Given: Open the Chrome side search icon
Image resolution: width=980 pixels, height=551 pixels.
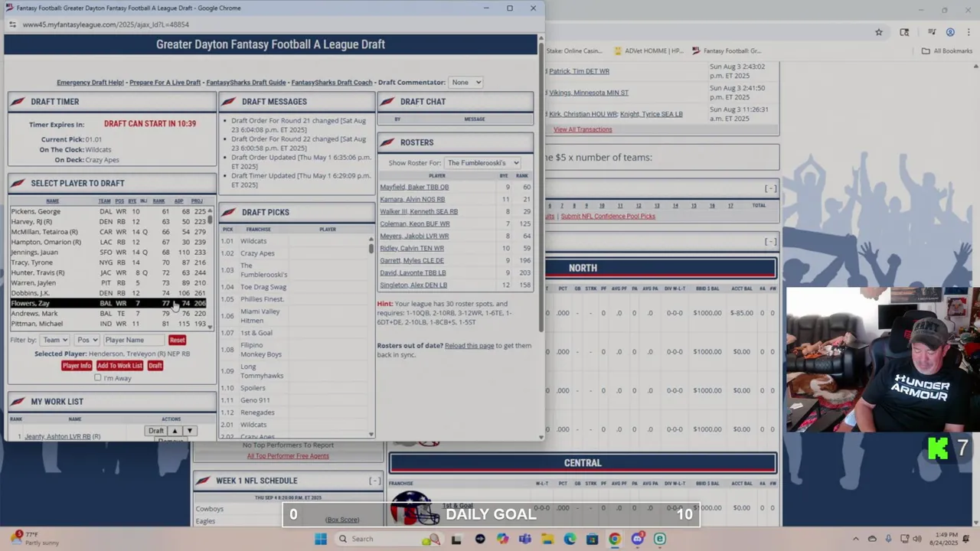Looking at the screenshot, I should [x=904, y=32].
